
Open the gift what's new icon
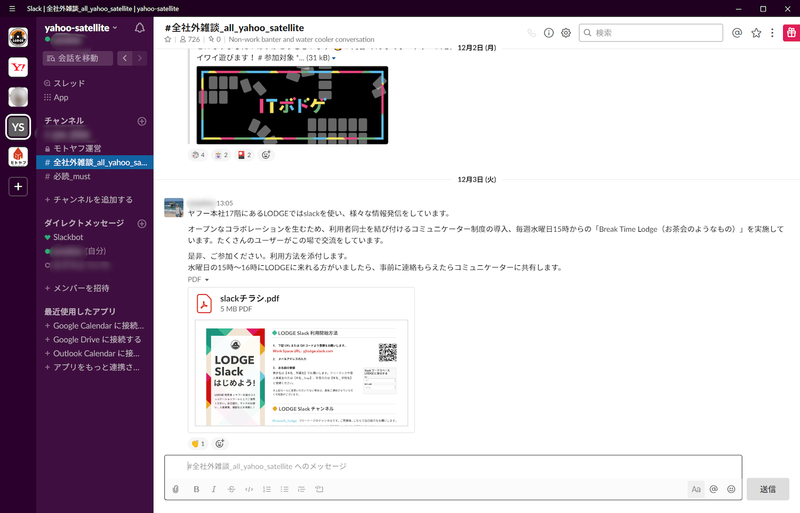pos(791,33)
